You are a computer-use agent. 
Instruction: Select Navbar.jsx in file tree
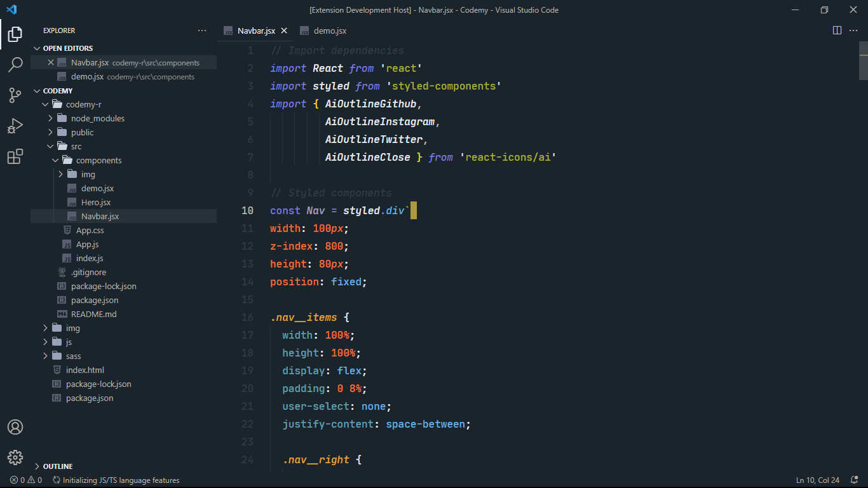pyautogui.click(x=123, y=216)
